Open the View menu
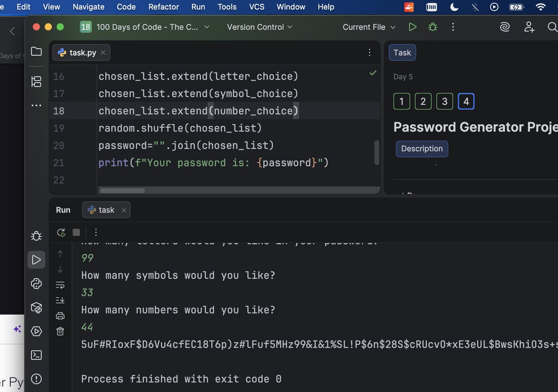 pyautogui.click(x=52, y=7)
